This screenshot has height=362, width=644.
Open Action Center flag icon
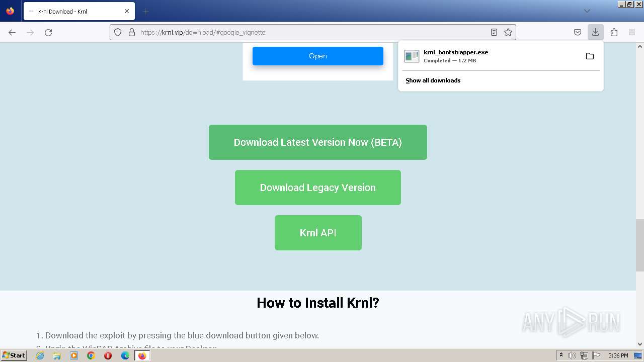[x=595, y=355]
